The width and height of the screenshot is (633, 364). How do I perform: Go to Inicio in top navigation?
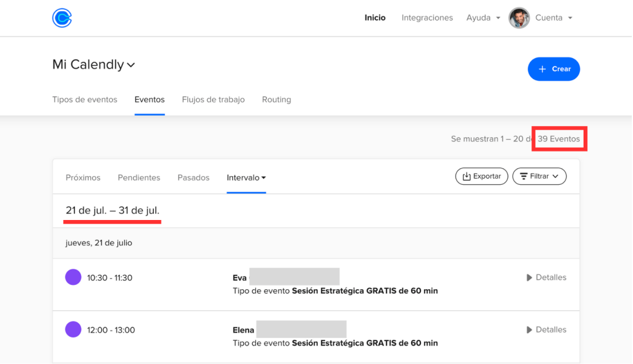coord(375,18)
